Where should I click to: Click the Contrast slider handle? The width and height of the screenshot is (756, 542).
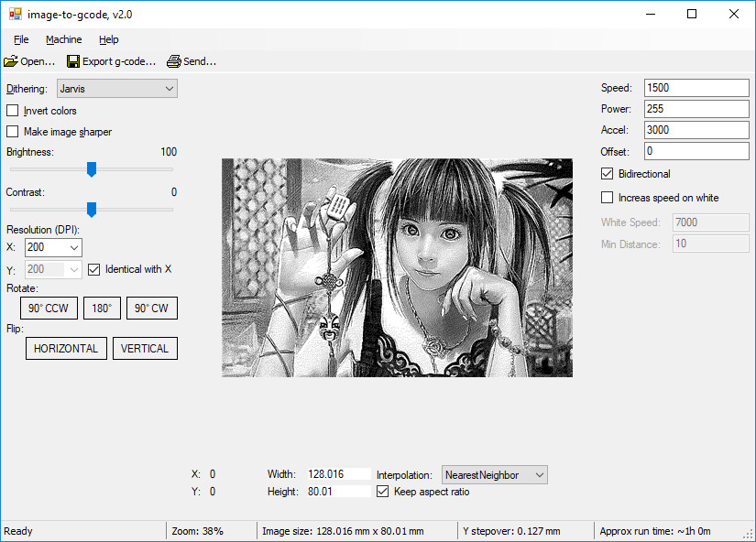(x=91, y=210)
